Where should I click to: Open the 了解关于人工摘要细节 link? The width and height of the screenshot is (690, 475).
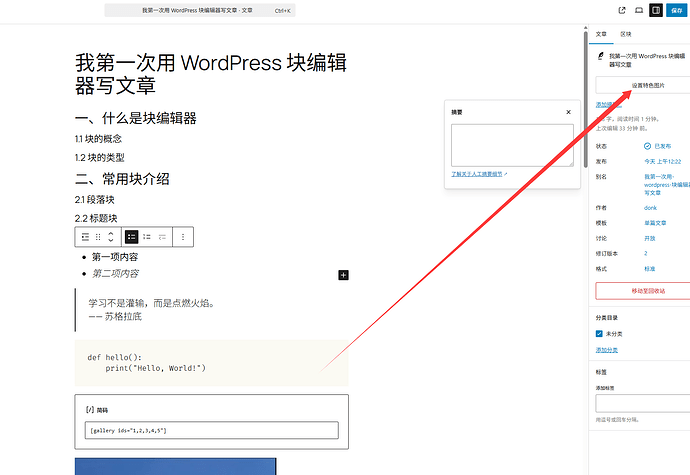(x=477, y=174)
